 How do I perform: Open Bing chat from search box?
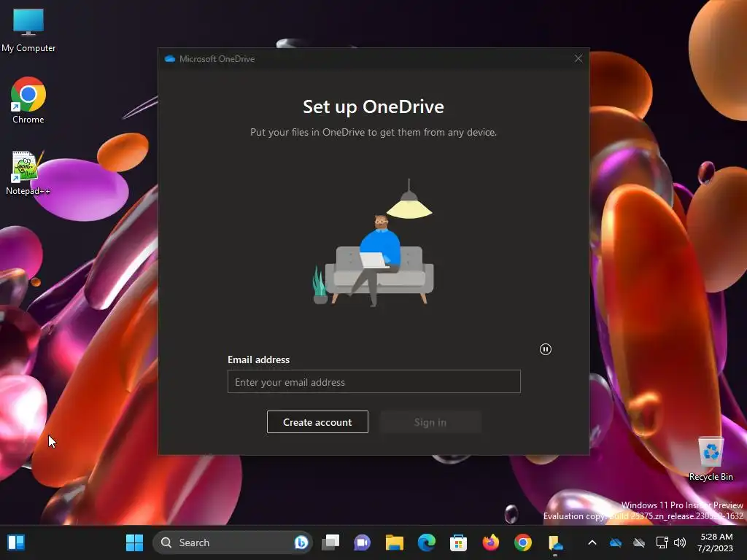[301, 542]
